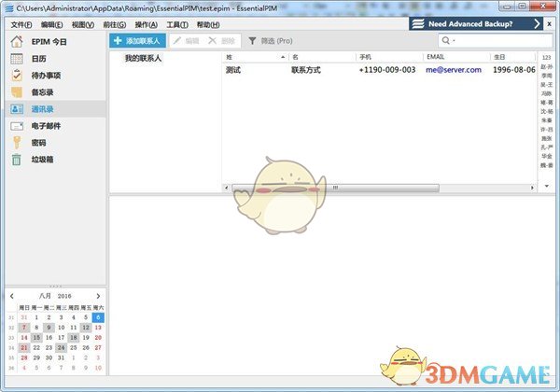
Task: Open the 视图(V) menu
Action: 83,24
